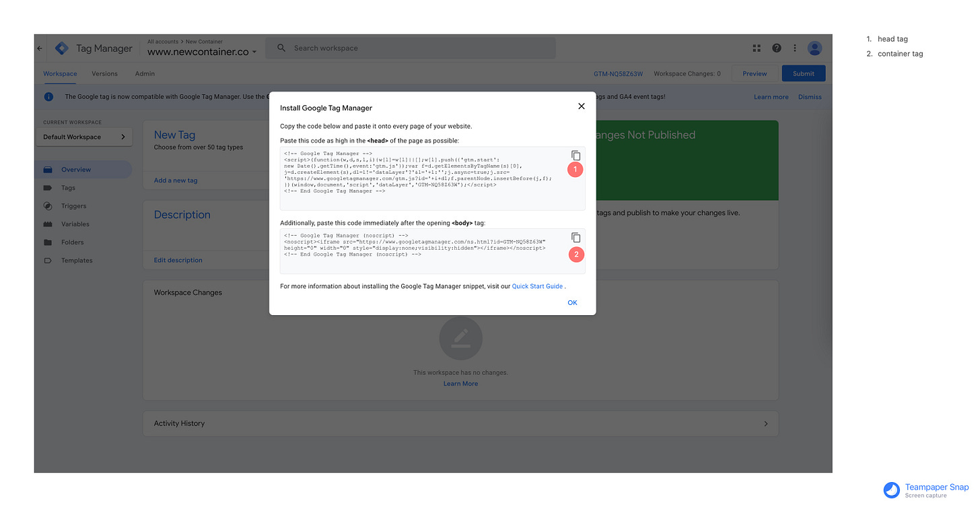Open the www.newcontainer.co container dropdown

(x=202, y=52)
